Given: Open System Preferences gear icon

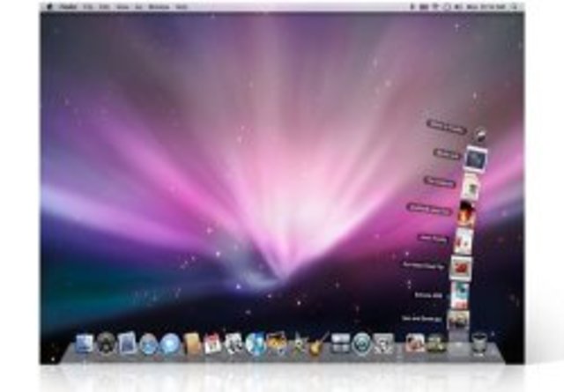Looking at the screenshot, I should pos(383,343).
